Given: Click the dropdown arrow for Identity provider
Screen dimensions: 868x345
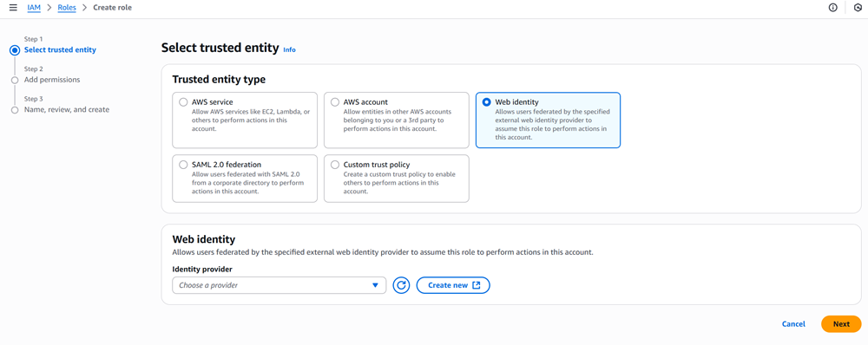Looking at the screenshot, I should point(375,285).
